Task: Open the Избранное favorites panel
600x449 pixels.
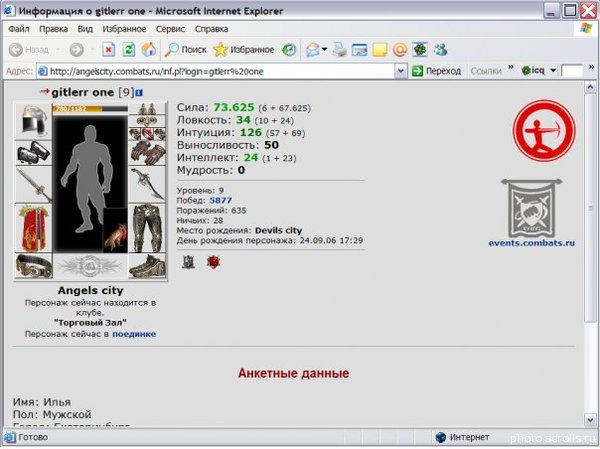Action: 244,50
